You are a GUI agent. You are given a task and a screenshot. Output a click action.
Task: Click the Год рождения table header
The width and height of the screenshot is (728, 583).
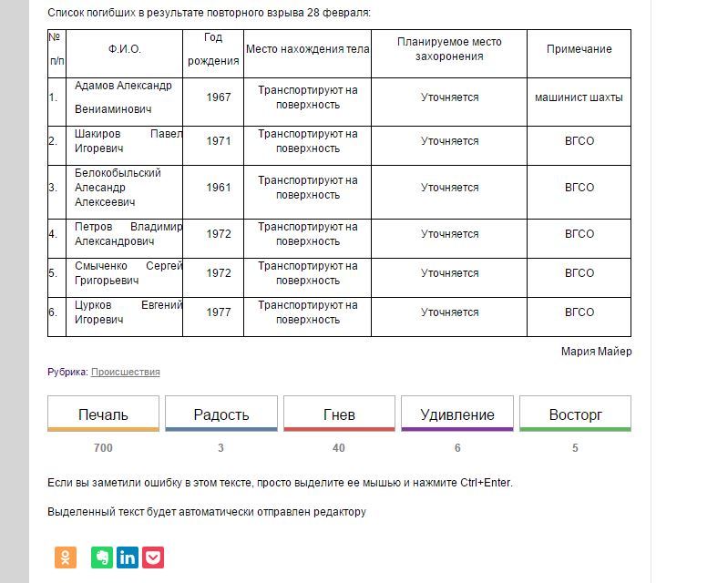(213, 49)
